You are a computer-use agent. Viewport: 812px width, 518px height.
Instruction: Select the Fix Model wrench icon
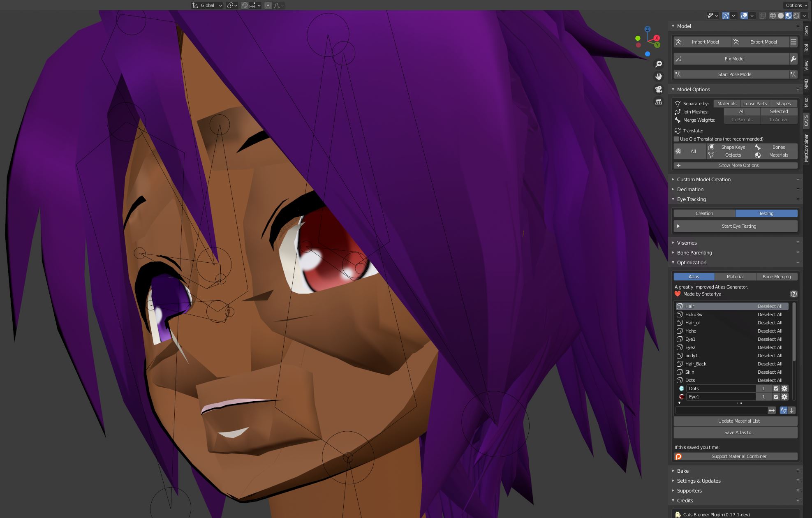793,59
